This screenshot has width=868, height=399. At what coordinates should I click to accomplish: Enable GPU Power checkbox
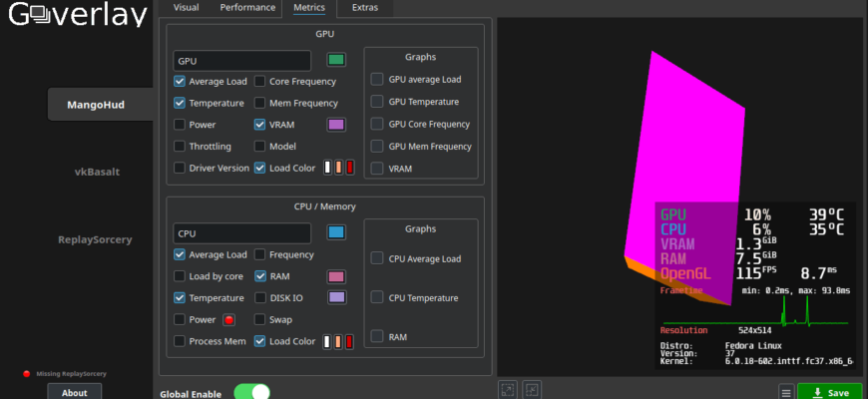tap(180, 125)
